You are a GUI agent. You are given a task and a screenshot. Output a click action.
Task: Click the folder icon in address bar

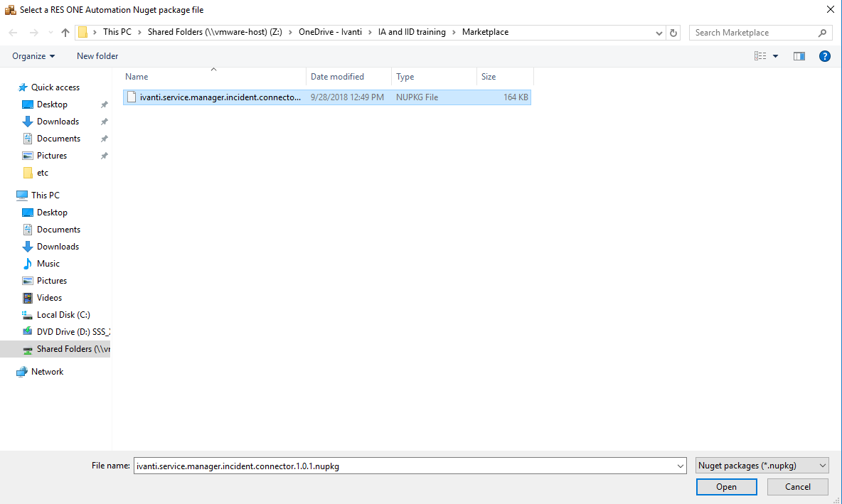pyautogui.click(x=82, y=33)
